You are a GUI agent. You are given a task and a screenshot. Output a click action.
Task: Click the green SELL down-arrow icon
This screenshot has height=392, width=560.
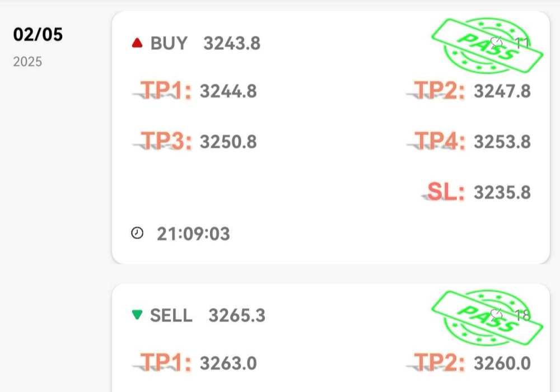point(137,315)
